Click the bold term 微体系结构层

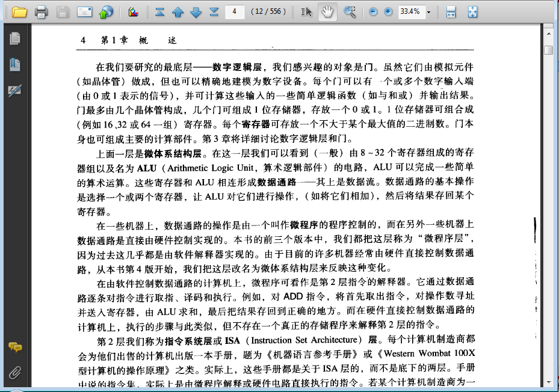click(x=173, y=153)
